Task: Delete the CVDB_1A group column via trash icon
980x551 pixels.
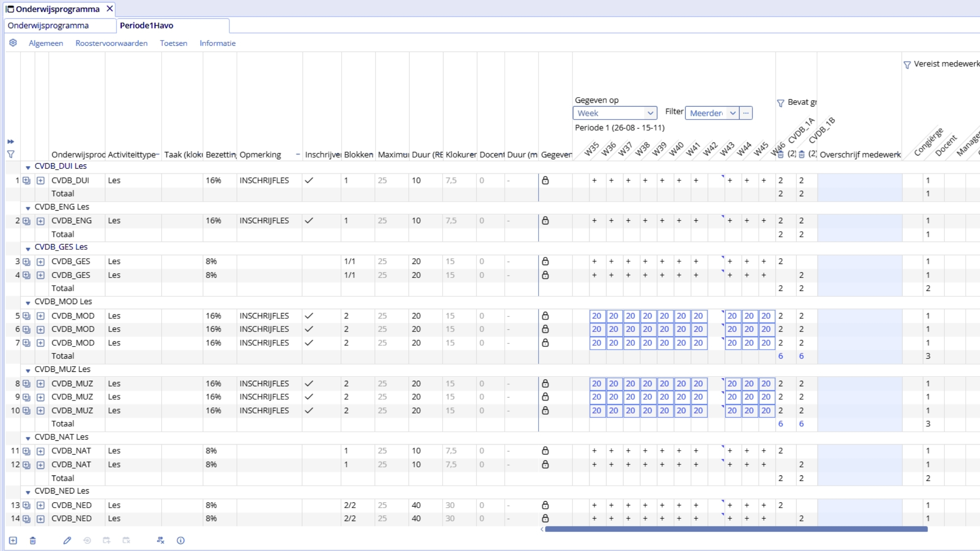Action: click(780, 154)
